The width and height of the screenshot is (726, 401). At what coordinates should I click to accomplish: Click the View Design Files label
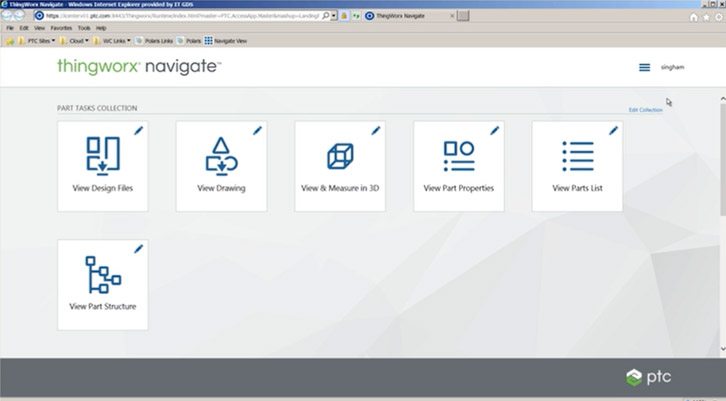click(103, 188)
